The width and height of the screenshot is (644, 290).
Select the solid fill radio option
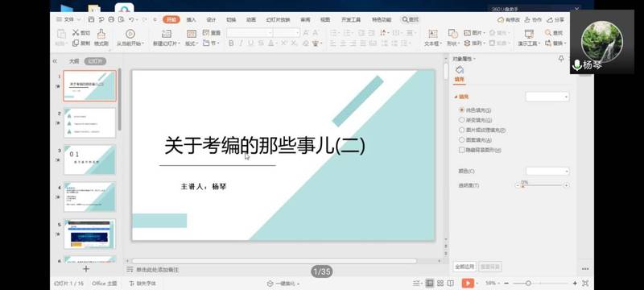point(461,110)
